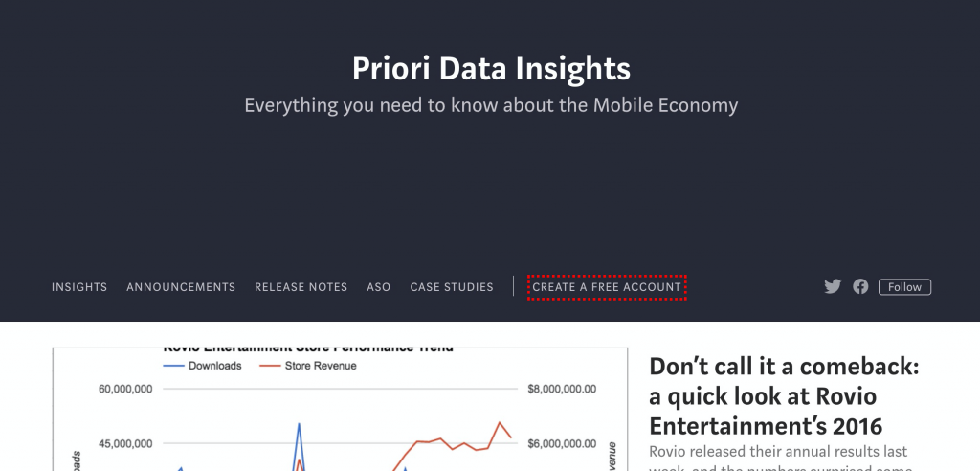Image resolution: width=980 pixels, height=471 pixels.
Task: Click the $8,000,000.00 revenue axis label
Action: 562,391
